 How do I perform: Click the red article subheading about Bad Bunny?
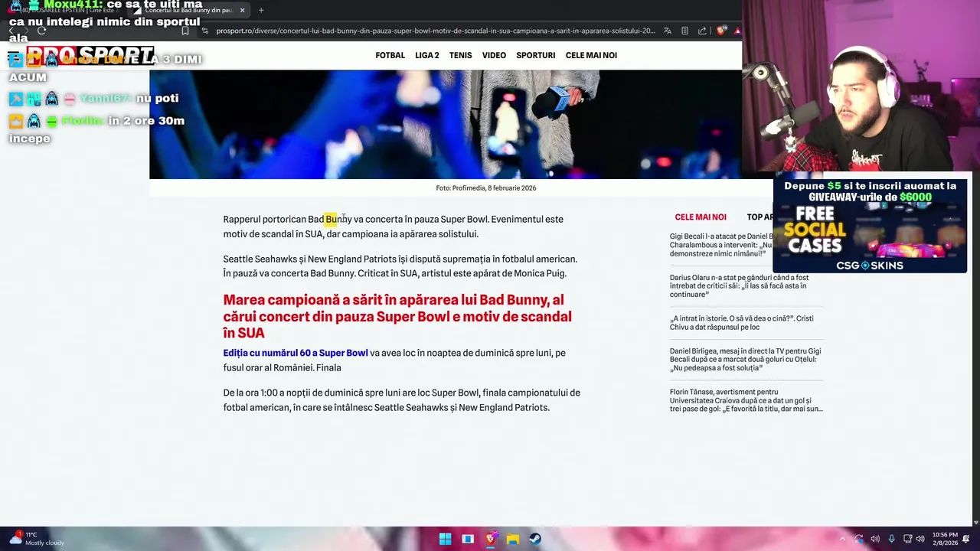[397, 316]
